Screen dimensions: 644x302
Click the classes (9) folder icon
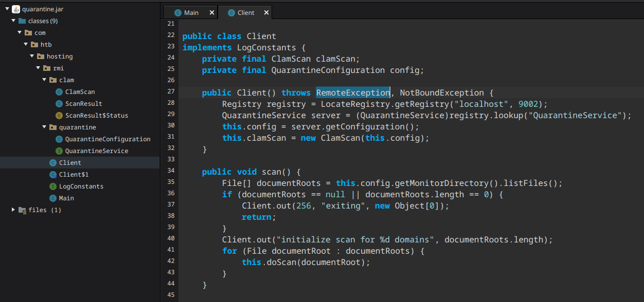pyautogui.click(x=22, y=21)
